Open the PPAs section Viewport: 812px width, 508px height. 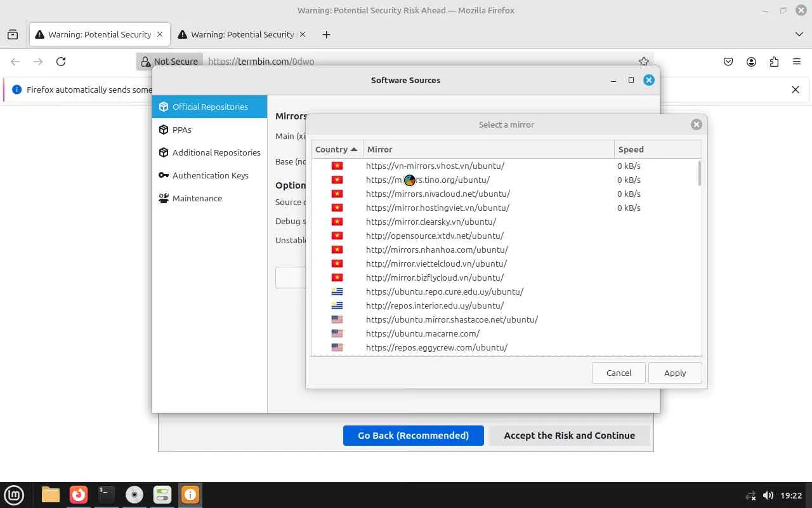coord(209,130)
